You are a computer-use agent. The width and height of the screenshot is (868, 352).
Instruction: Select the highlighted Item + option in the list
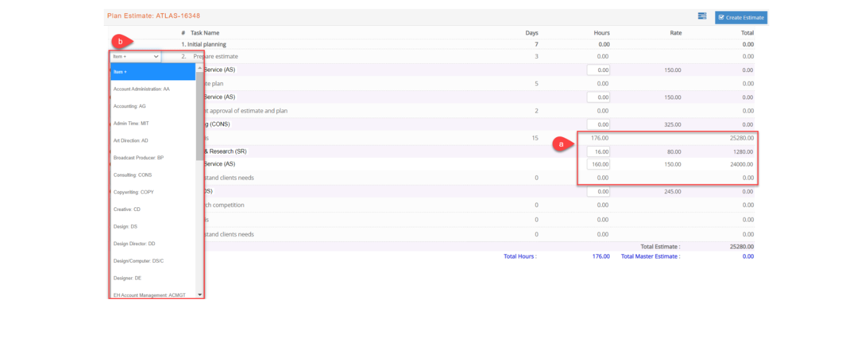click(x=152, y=71)
